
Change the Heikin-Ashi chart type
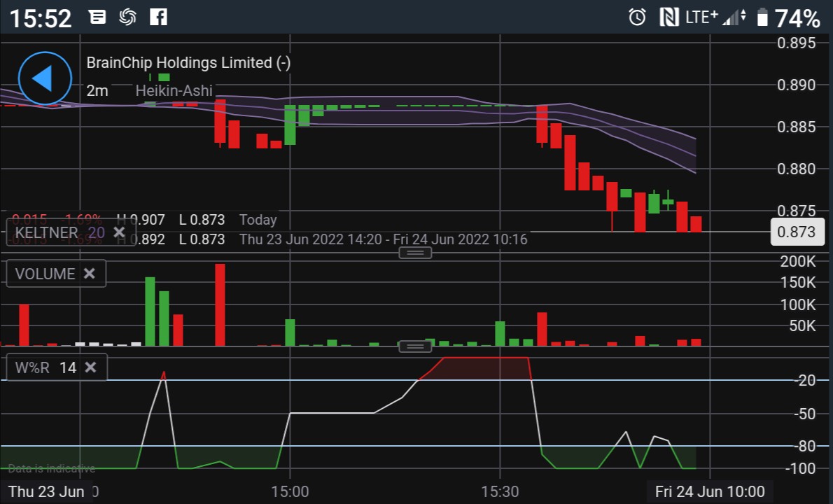[174, 90]
